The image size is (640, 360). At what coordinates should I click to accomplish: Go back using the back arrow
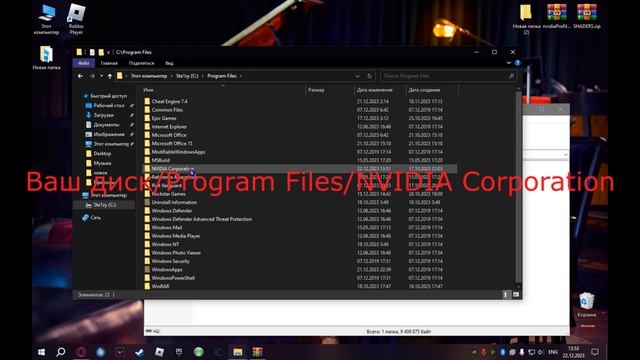(80, 76)
